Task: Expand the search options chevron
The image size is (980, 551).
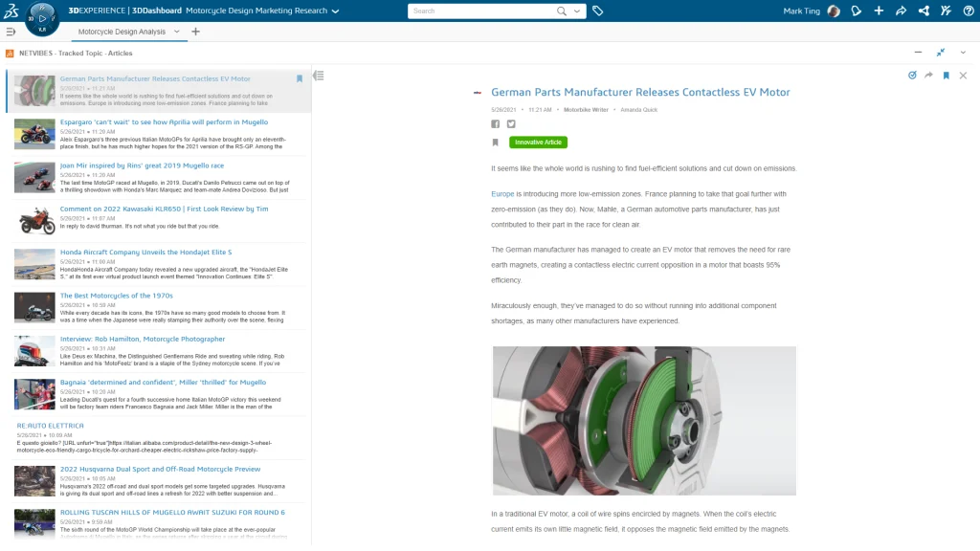Action: click(577, 11)
